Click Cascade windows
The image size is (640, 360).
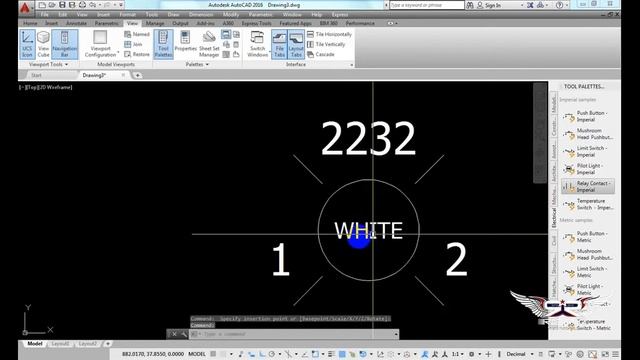320,54
